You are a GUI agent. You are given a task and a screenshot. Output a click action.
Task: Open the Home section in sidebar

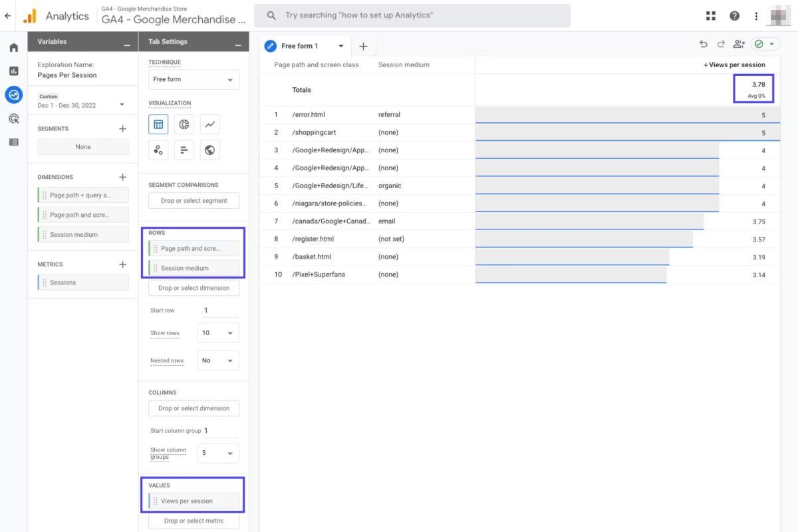click(x=13, y=48)
